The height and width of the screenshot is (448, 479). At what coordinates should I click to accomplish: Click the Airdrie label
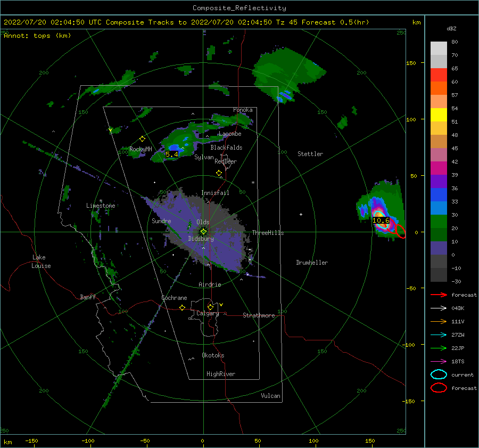point(210,284)
